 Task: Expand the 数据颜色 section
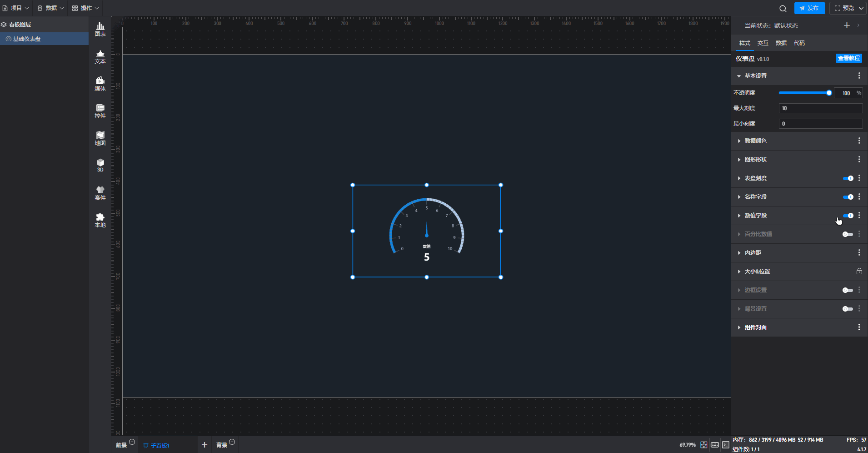755,141
